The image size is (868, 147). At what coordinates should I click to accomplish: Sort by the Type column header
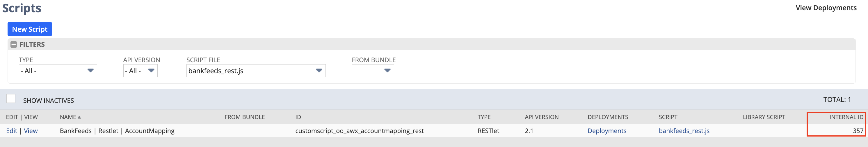point(483,117)
